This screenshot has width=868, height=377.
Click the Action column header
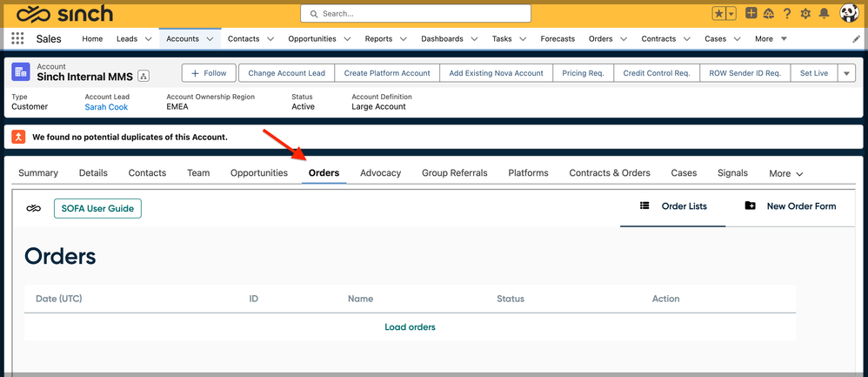[665, 299]
